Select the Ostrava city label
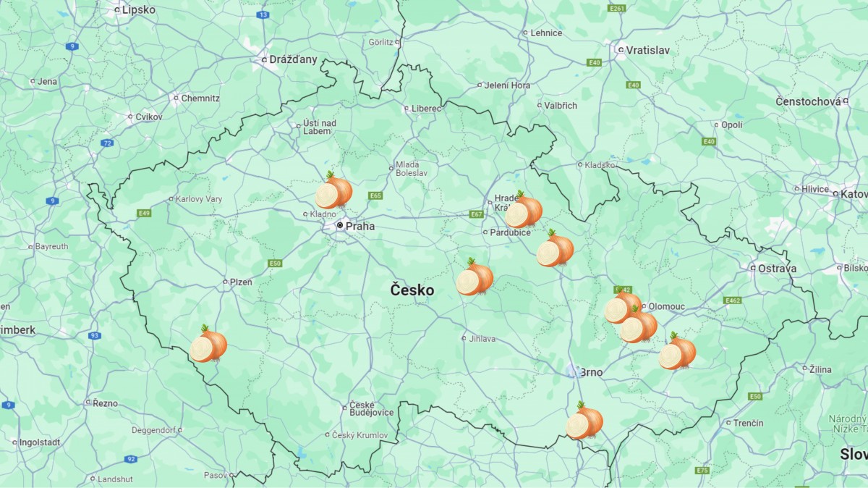868x488 pixels. (x=777, y=268)
